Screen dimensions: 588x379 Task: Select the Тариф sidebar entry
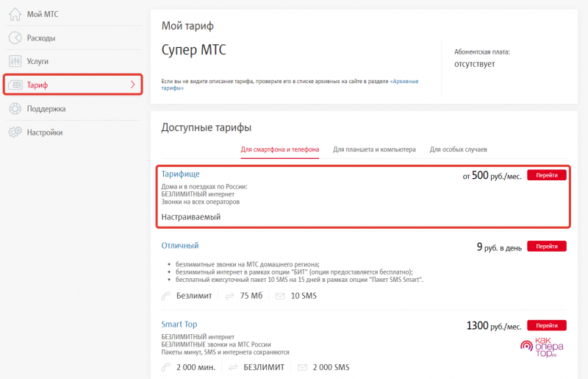(x=73, y=85)
